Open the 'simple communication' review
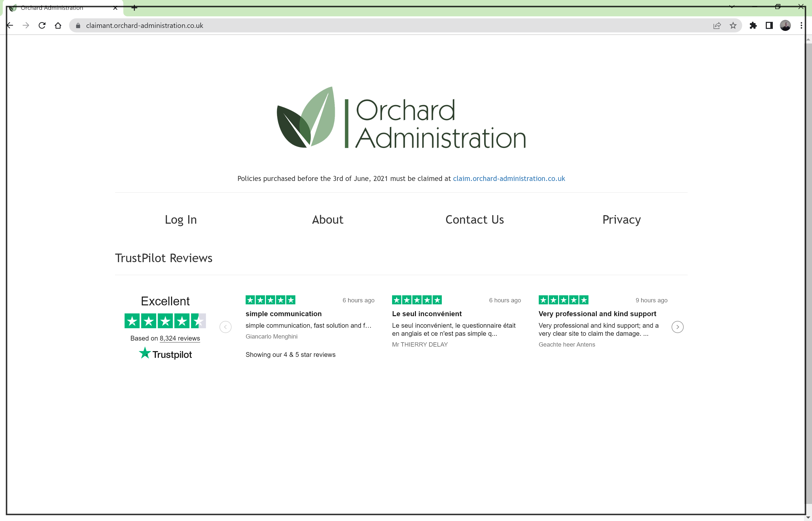 click(x=284, y=314)
